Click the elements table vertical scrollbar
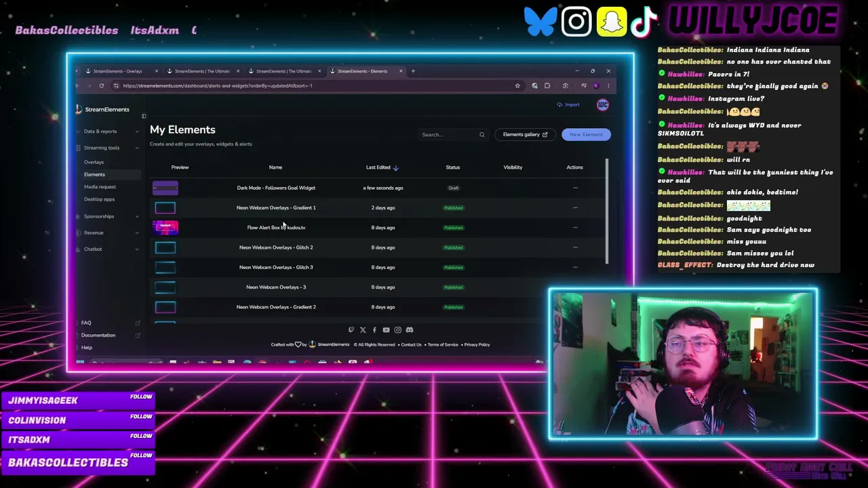The width and height of the screenshot is (868, 488). coord(607,211)
